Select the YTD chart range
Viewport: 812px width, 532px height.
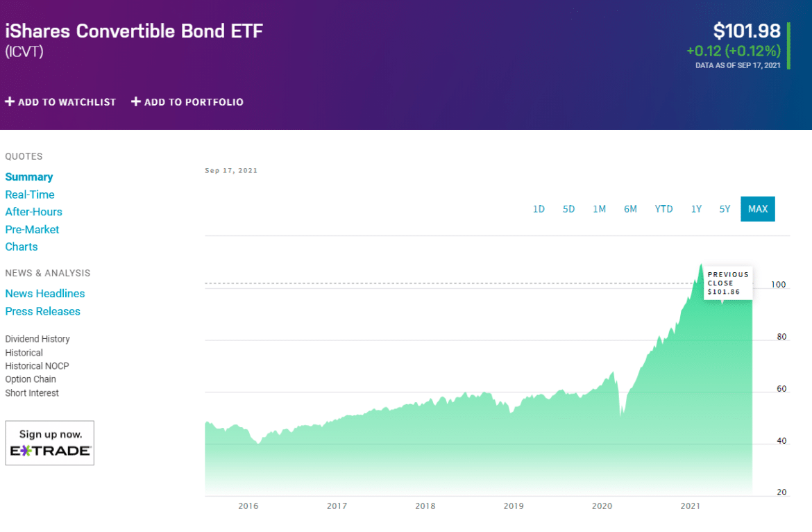point(663,208)
